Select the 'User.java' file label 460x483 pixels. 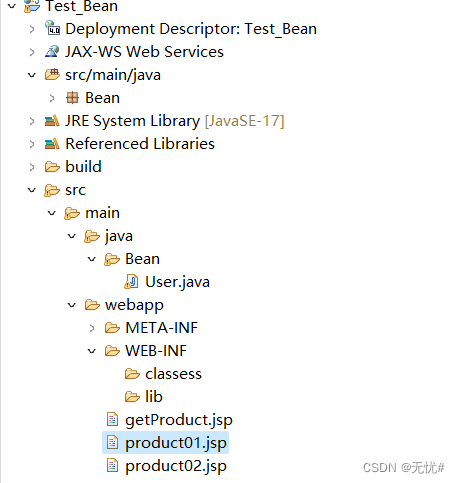pyautogui.click(x=178, y=282)
